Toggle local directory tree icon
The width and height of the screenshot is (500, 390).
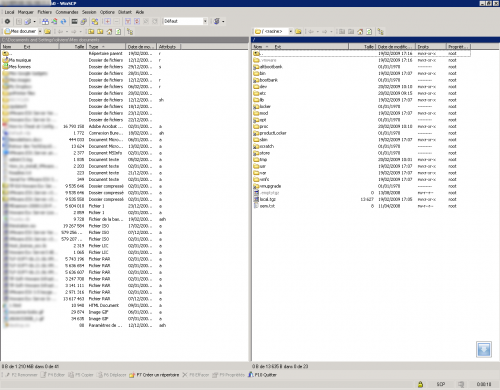(x=130, y=31)
